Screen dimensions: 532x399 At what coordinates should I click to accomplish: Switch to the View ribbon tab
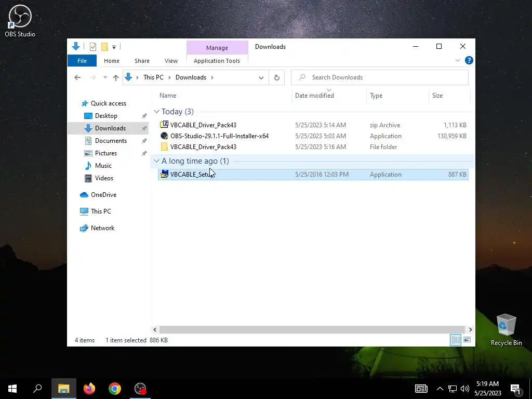[171, 61]
